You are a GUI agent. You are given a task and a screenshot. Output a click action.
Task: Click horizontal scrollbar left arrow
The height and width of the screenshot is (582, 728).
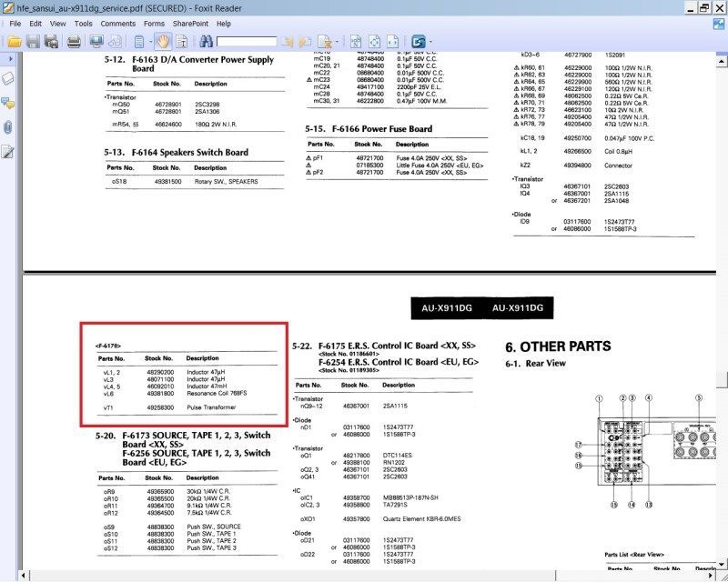click(25, 576)
